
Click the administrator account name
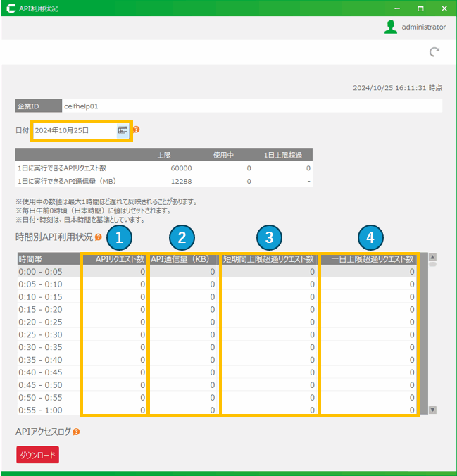[x=423, y=27]
